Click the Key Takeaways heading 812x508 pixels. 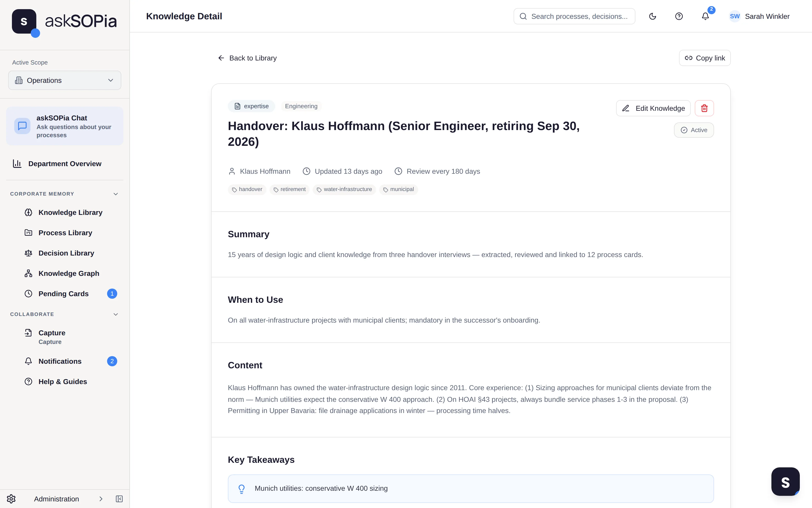click(261, 460)
